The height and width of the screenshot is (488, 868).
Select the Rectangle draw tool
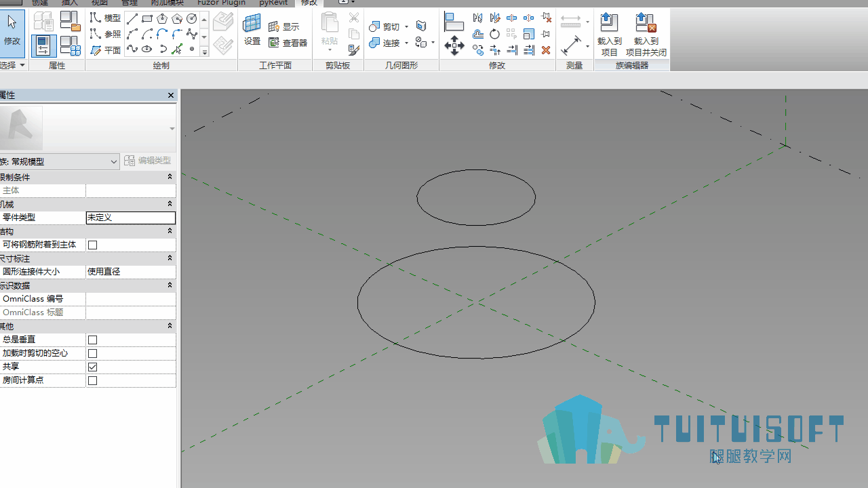pos(147,19)
